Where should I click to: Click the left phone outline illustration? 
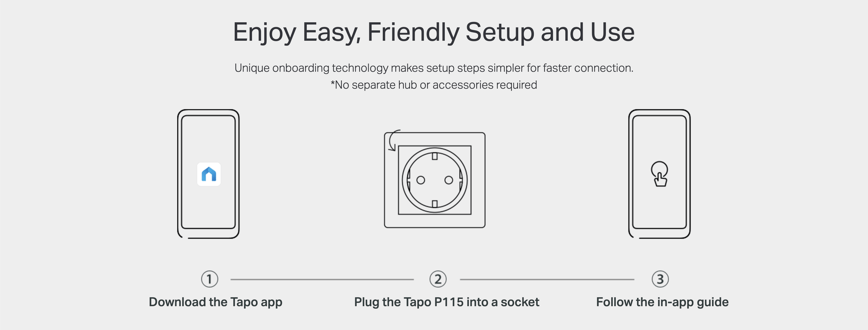pos(208,174)
